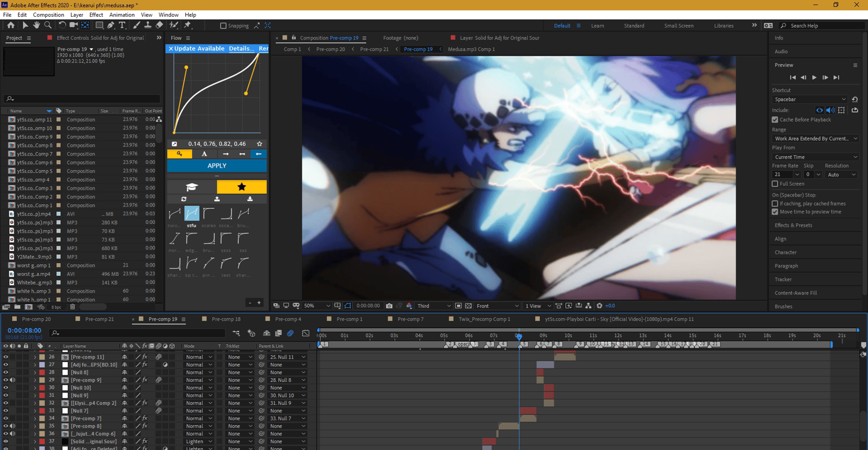Select the Pen tool
868x450 pixels.
[x=111, y=25]
